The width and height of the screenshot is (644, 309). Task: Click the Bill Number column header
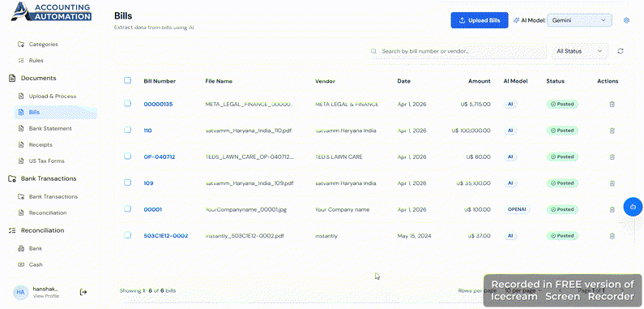click(160, 81)
